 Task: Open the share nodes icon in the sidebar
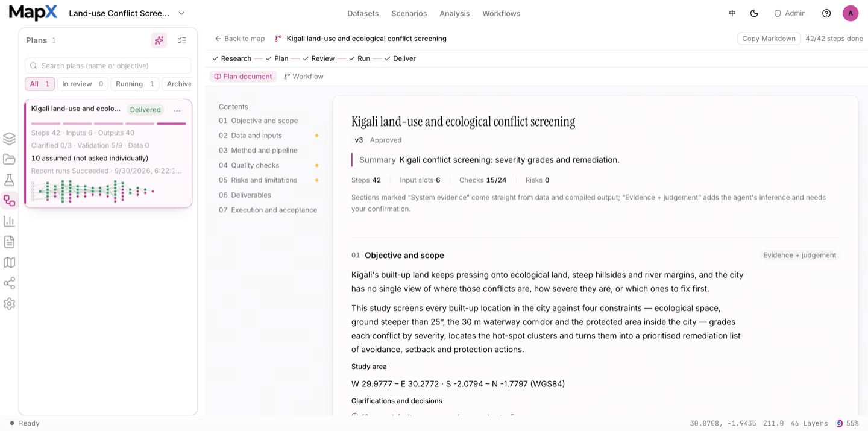pyautogui.click(x=9, y=283)
